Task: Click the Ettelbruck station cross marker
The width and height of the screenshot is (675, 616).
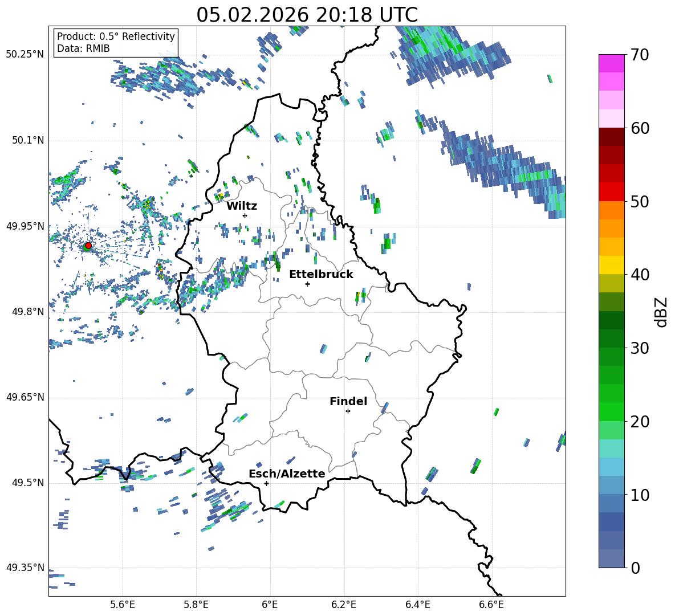Action: click(307, 284)
